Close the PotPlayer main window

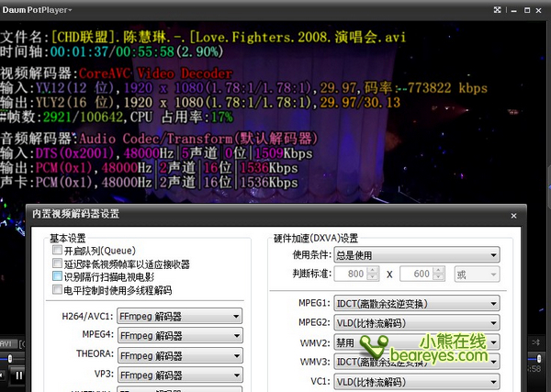539,10
